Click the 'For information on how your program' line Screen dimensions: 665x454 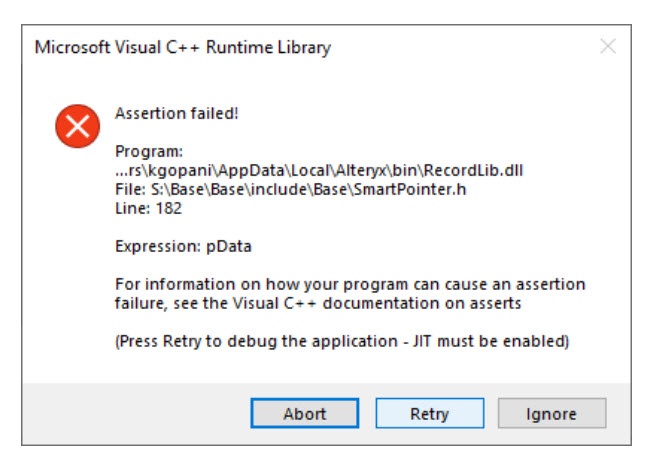click(x=350, y=284)
